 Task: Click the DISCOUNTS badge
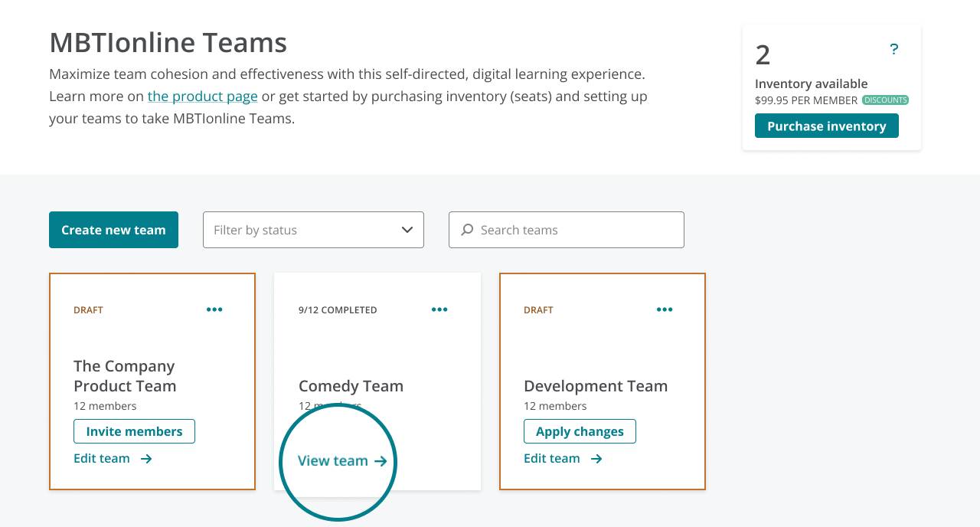886,100
